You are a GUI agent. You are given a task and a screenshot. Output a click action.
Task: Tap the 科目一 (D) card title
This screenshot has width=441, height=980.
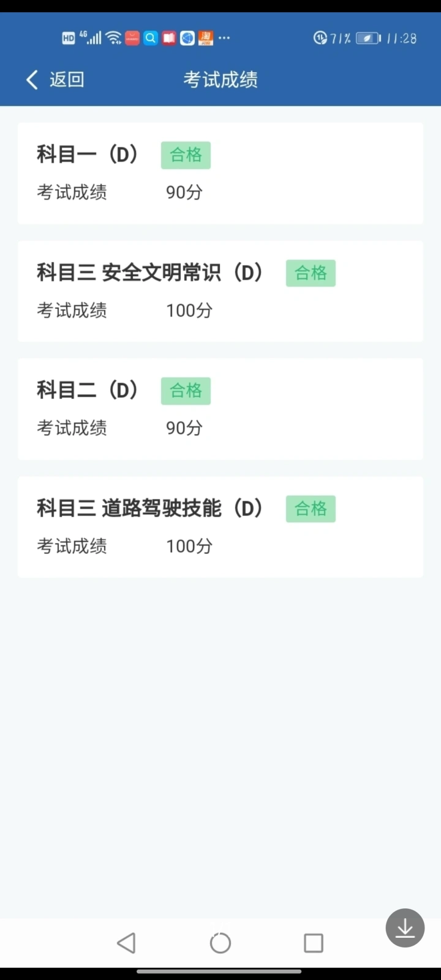pos(88,154)
